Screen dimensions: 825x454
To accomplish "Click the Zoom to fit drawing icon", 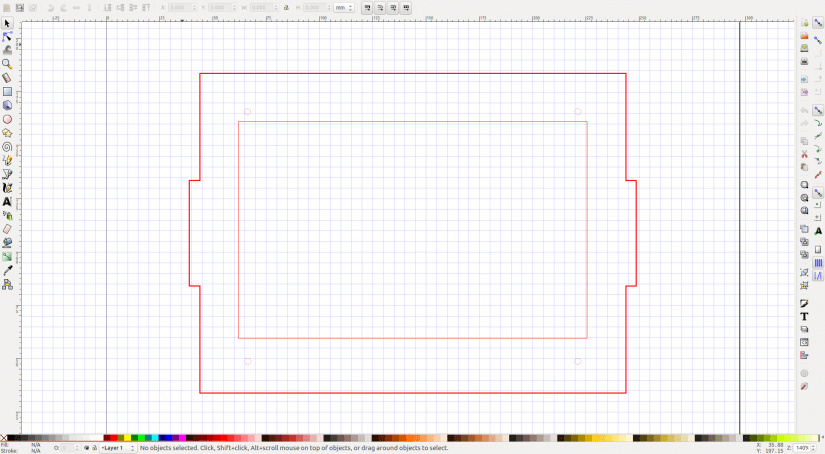I will (804, 198).
